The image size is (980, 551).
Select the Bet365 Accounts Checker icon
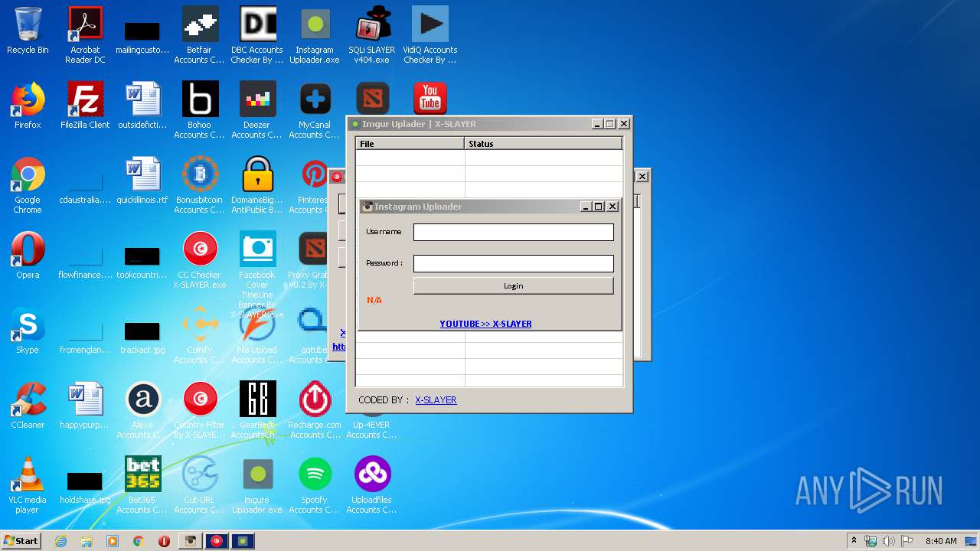click(x=142, y=485)
